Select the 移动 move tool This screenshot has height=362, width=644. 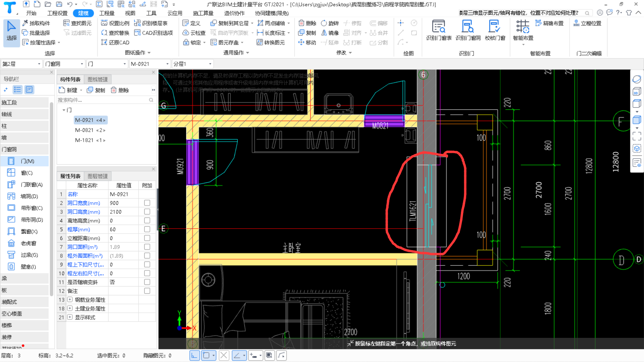[307, 43]
